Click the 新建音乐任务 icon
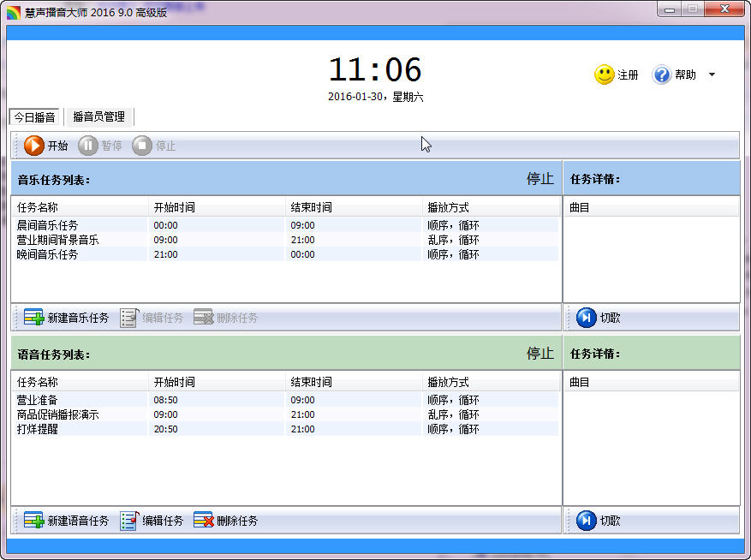The height and width of the screenshot is (560, 751). tap(34, 318)
